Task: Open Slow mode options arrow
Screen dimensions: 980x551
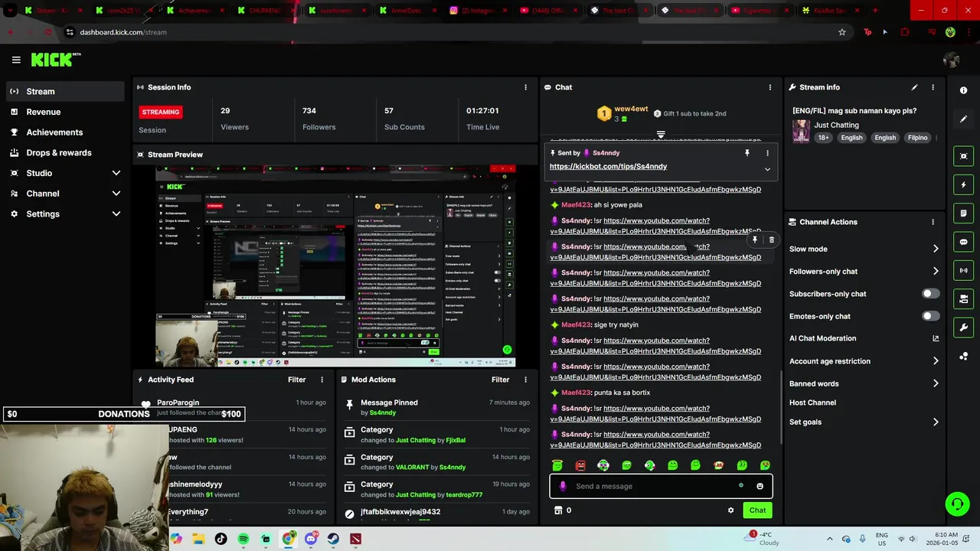Action: click(x=936, y=249)
